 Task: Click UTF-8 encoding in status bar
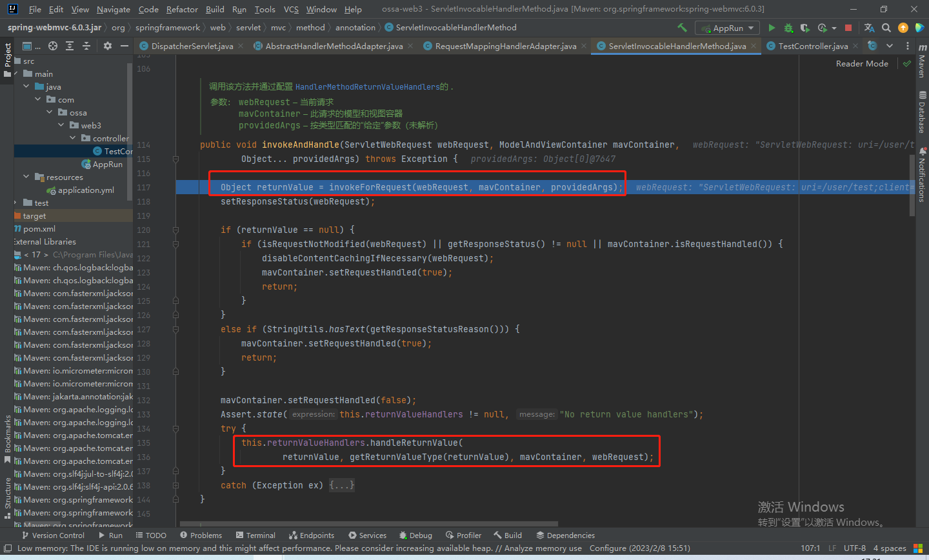click(855, 548)
